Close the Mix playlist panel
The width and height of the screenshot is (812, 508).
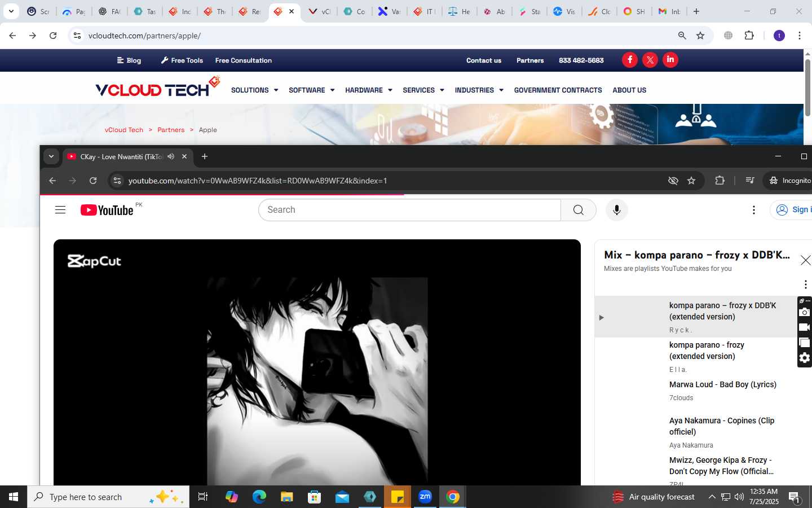805,260
